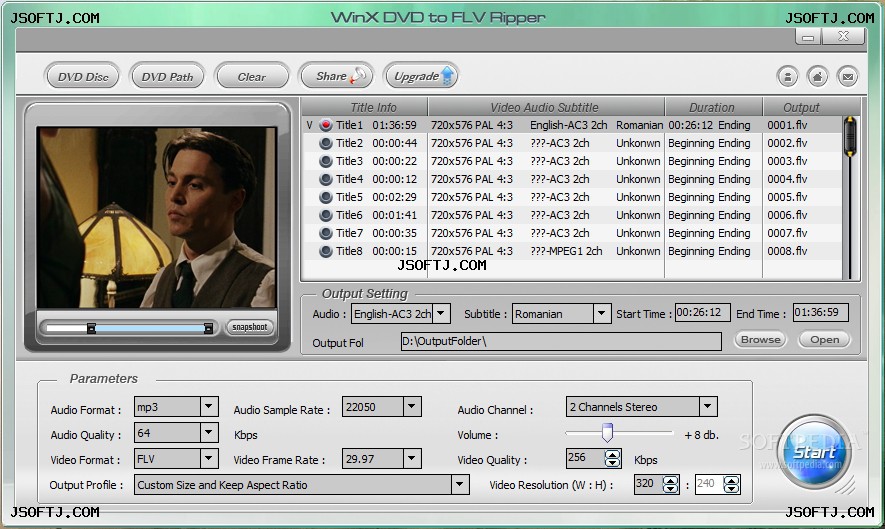Open the user account icon
This screenshot has width=885, height=529.
click(x=787, y=76)
